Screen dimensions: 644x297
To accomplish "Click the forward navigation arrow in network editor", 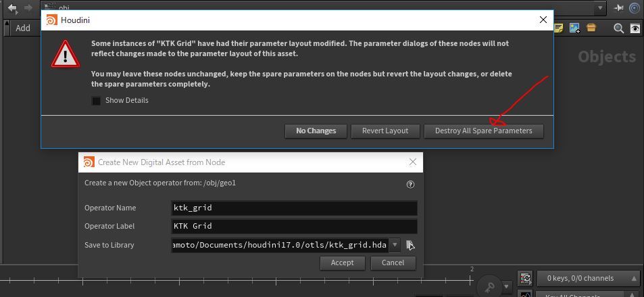I will tap(28, 8).
